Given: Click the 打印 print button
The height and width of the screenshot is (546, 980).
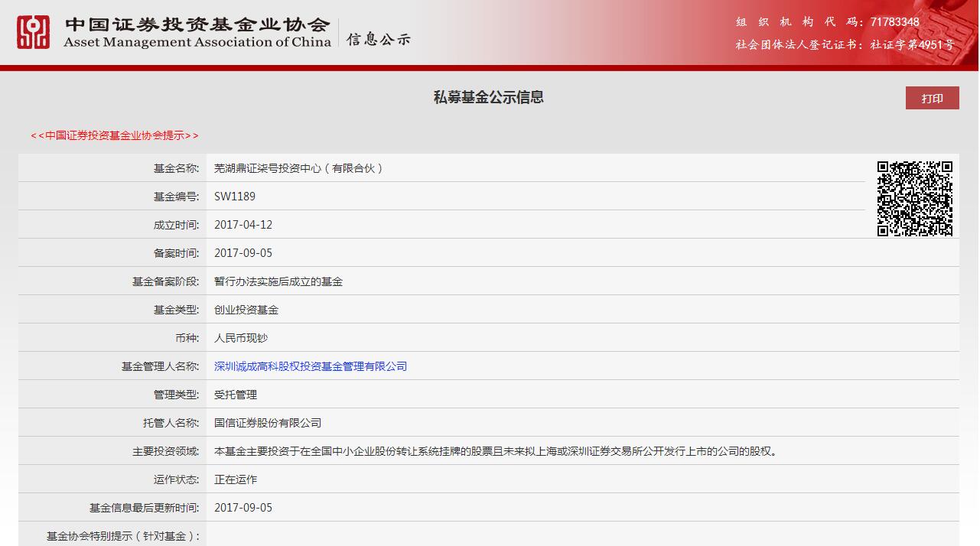Looking at the screenshot, I should (x=933, y=98).
